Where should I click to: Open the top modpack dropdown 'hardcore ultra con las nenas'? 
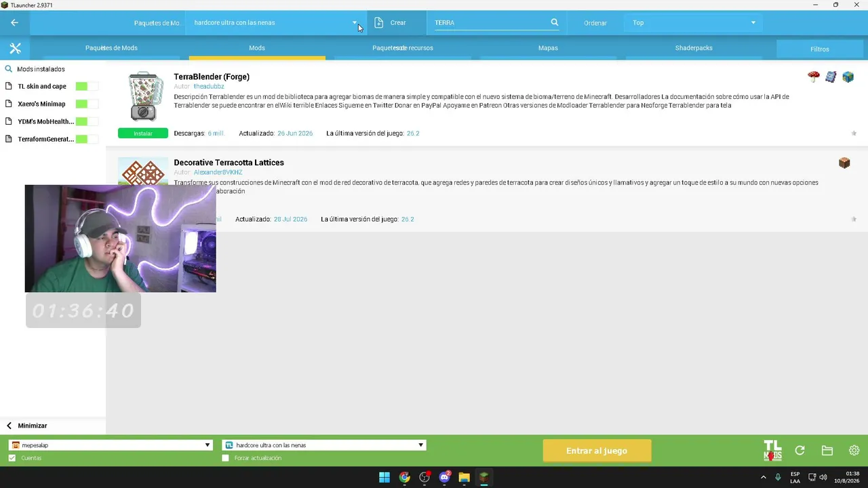[x=275, y=22]
